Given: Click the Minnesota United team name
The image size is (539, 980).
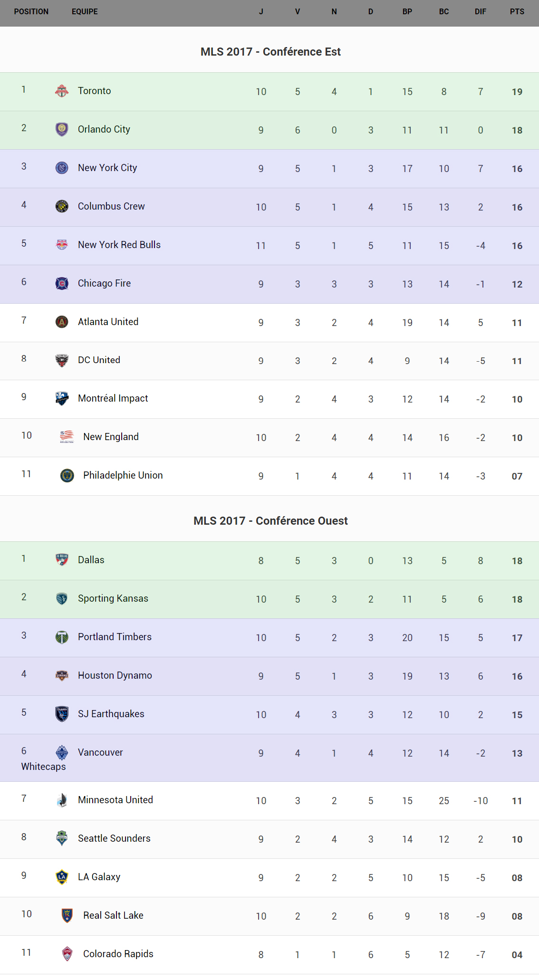Looking at the screenshot, I should 115,800.
